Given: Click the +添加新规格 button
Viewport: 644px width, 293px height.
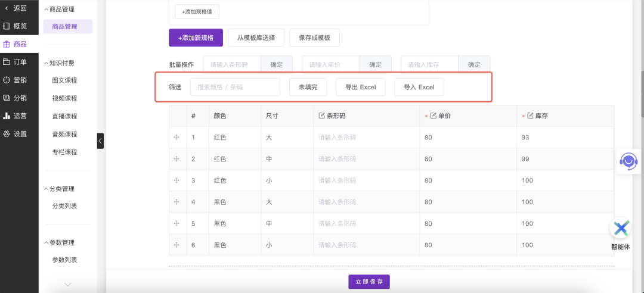Looking at the screenshot, I should [196, 38].
